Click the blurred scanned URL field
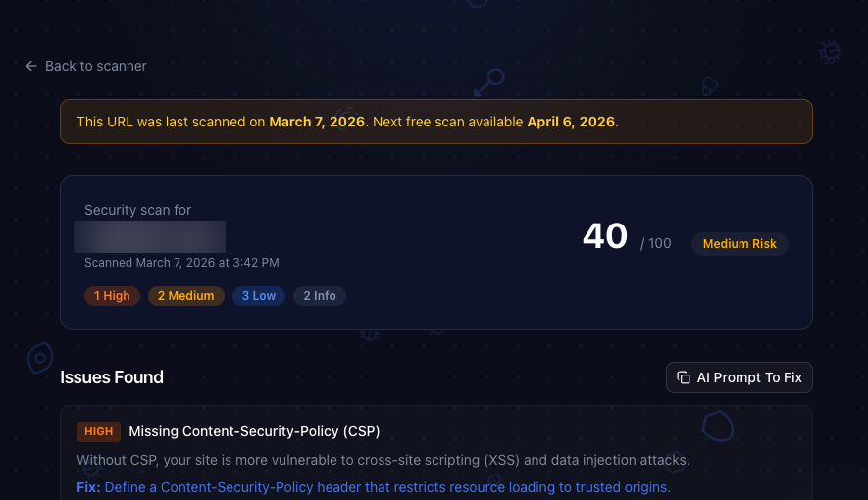The image size is (868, 500). (150, 236)
